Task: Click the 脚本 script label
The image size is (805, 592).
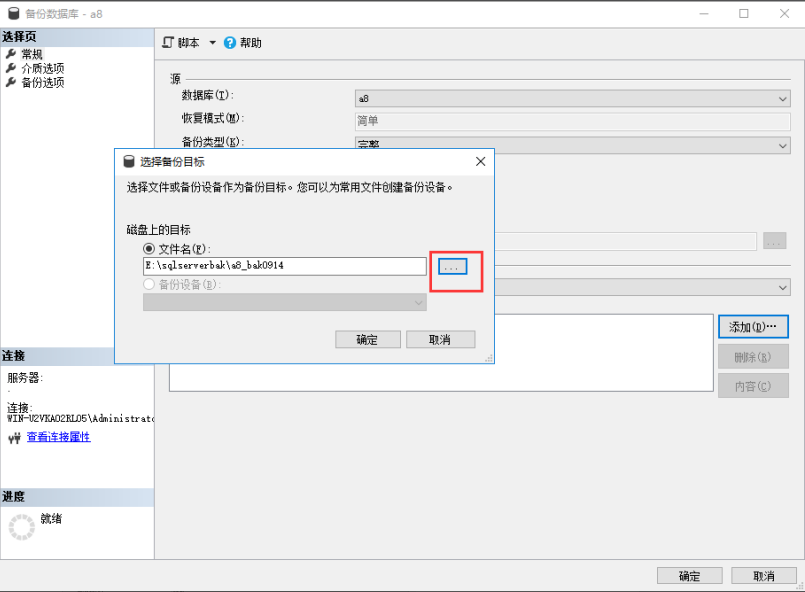Action: pos(188,43)
